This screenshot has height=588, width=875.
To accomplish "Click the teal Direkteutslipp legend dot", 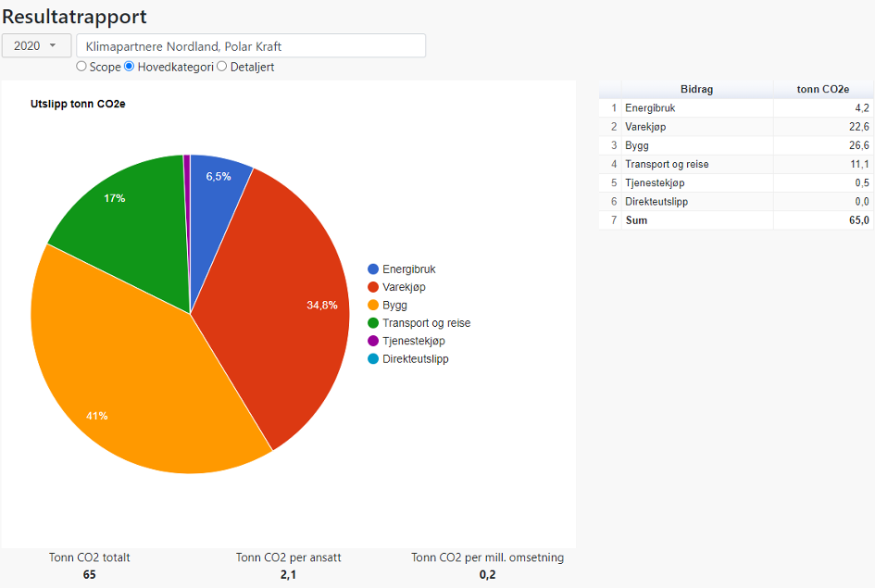I will pyautogui.click(x=373, y=358).
